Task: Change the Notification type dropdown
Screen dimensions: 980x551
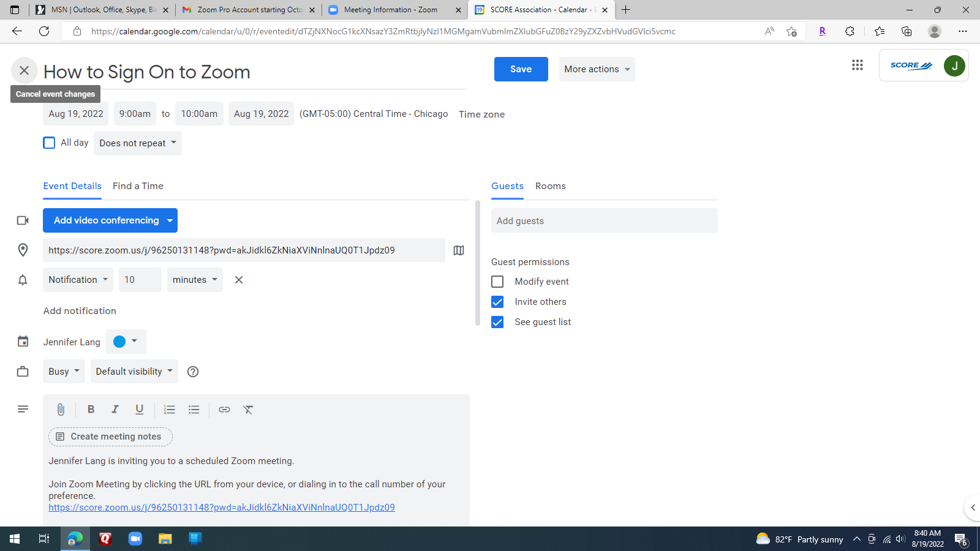Action: (x=78, y=280)
